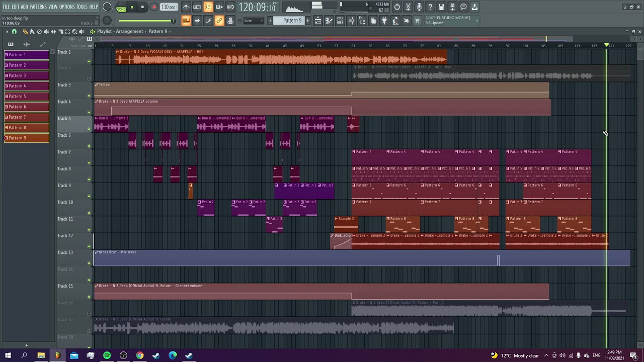Click the question mark help icon

click(430, 7)
